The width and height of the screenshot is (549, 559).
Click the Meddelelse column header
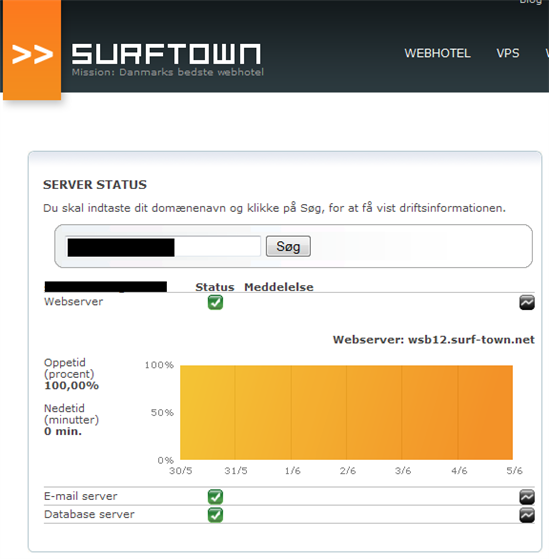pyautogui.click(x=279, y=287)
